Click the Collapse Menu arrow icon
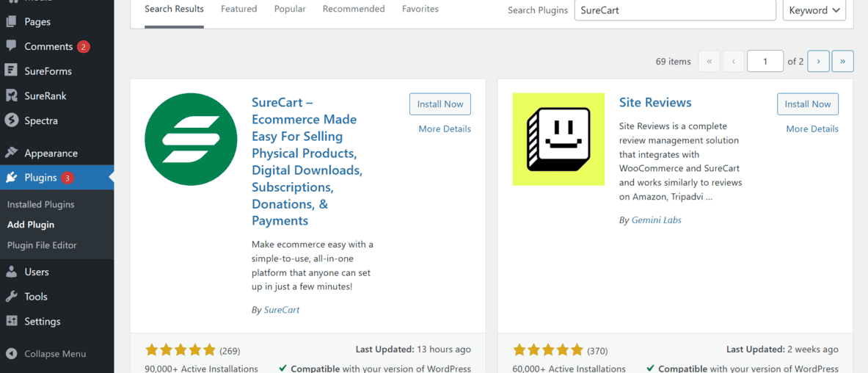Viewport: 868px width, 373px height. coord(11,354)
